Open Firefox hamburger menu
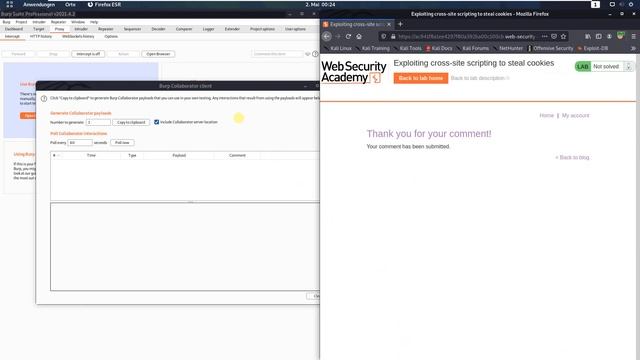 [x=633, y=36]
